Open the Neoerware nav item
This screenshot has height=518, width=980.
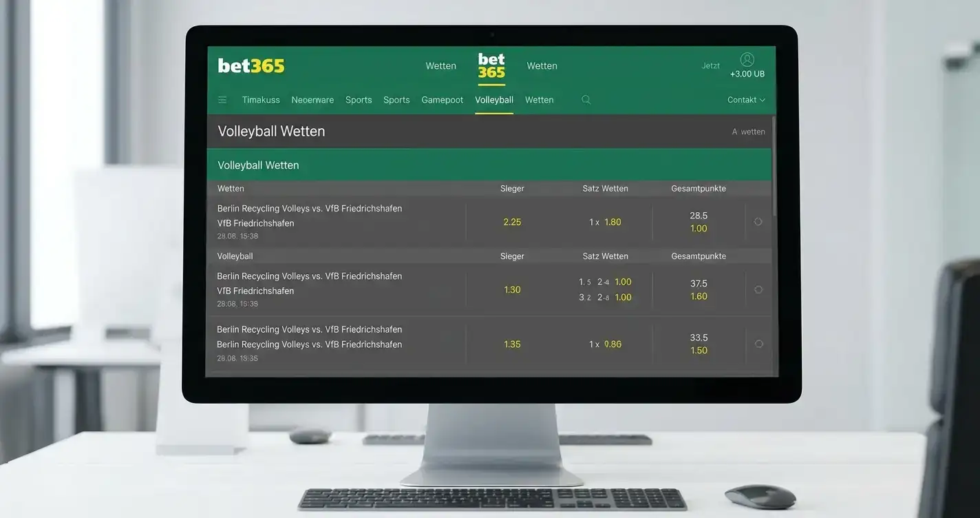[x=312, y=100]
